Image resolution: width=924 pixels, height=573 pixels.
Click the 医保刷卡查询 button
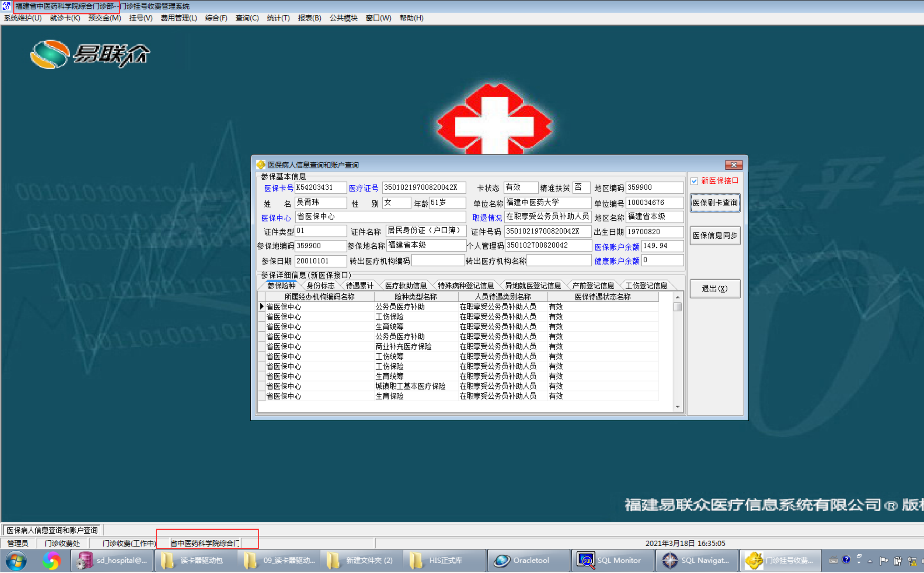715,203
